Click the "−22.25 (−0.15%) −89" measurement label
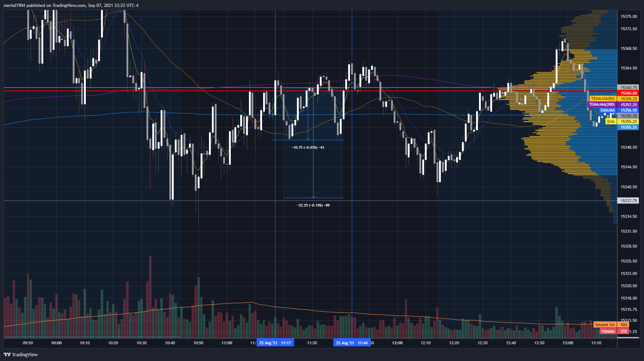The image size is (644, 361). (313, 205)
